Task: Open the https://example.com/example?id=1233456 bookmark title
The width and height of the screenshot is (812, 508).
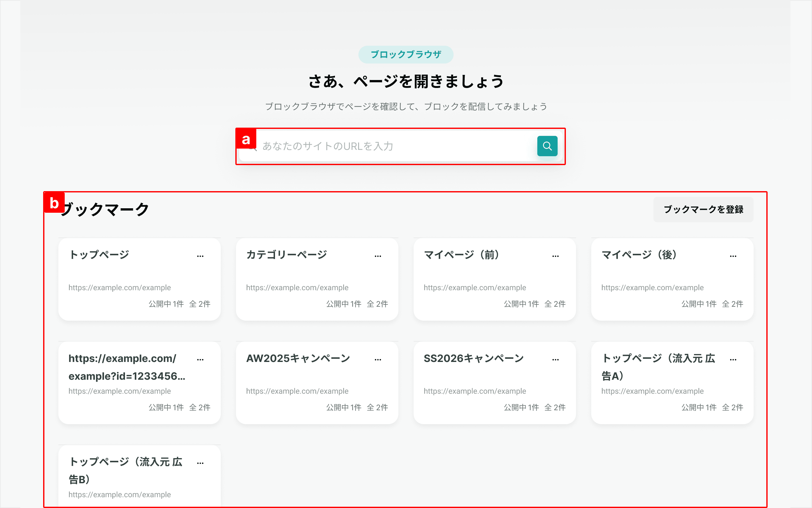Action: 127,367
